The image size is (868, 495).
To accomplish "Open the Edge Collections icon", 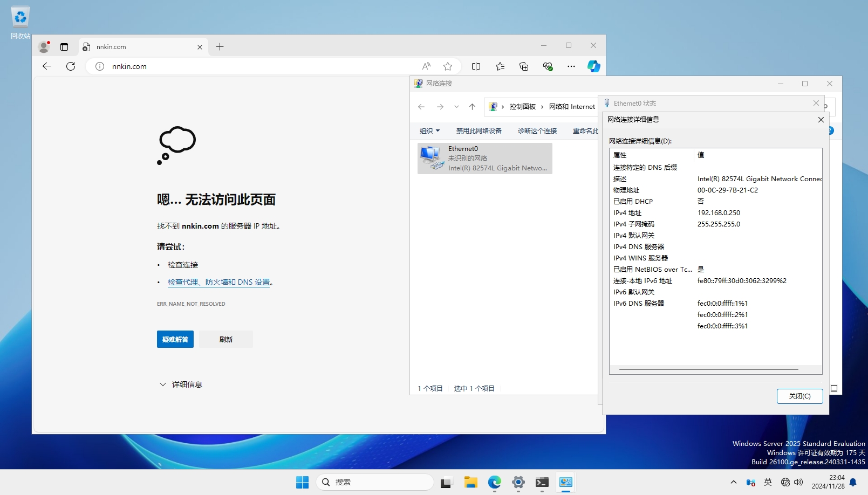I will pyautogui.click(x=524, y=66).
